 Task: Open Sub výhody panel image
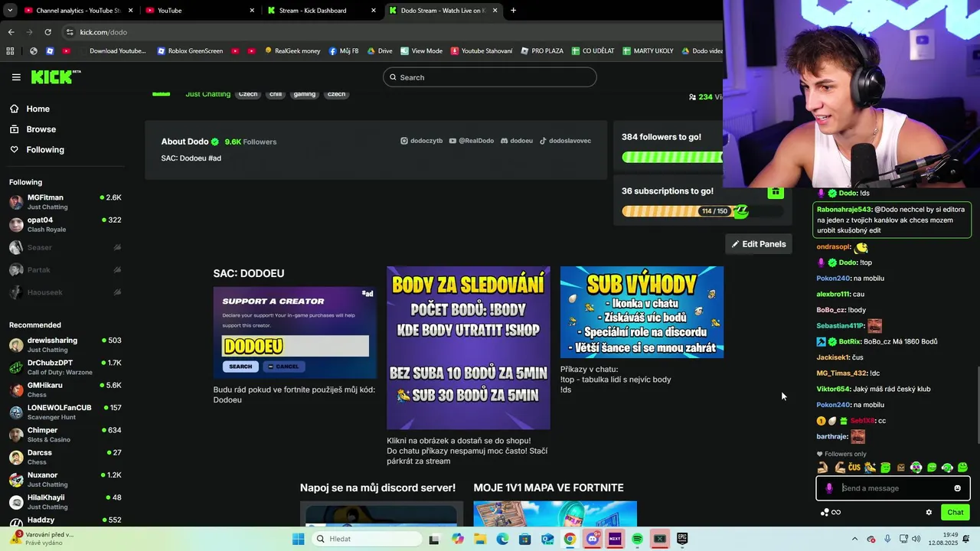(x=642, y=312)
